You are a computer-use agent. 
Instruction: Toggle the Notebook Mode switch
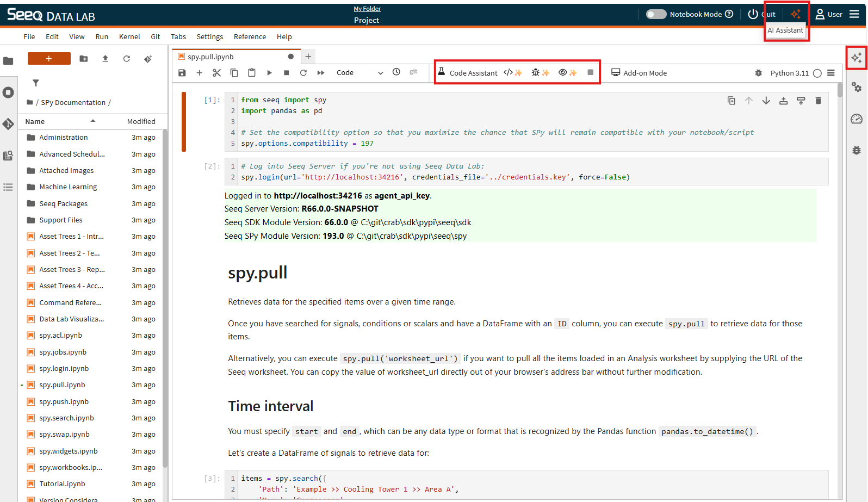[x=656, y=14]
